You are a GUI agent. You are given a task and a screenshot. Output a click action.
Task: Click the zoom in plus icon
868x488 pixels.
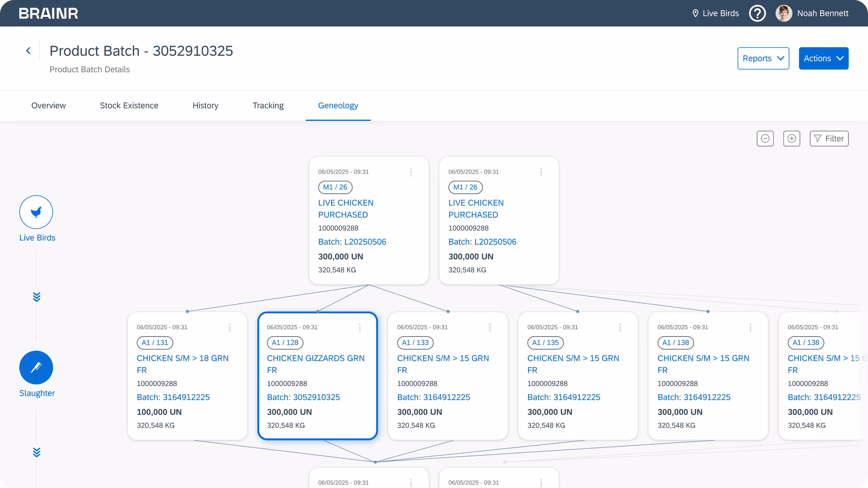792,138
